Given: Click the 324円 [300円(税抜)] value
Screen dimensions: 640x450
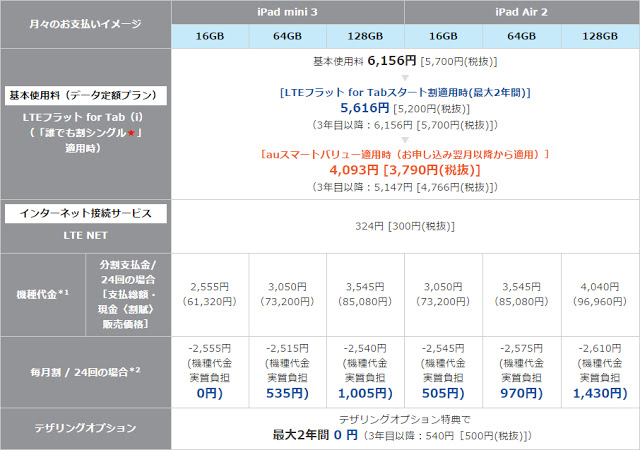Looking at the screenshot, I should (405, 226).
